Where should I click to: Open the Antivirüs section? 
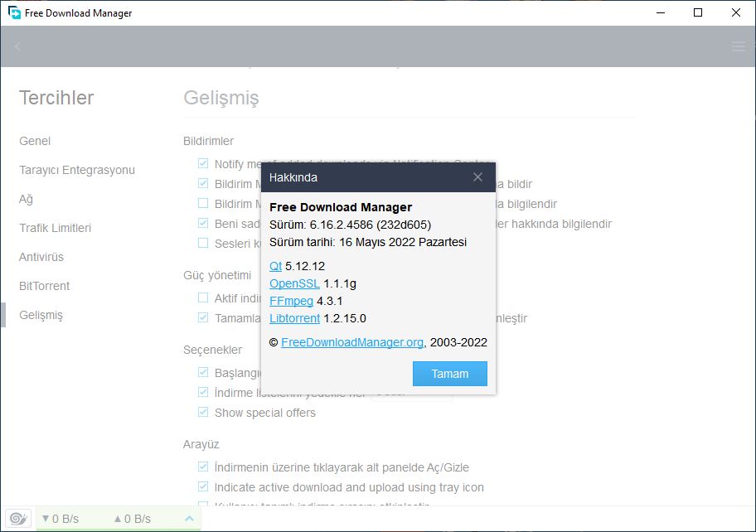click(41, 257)
